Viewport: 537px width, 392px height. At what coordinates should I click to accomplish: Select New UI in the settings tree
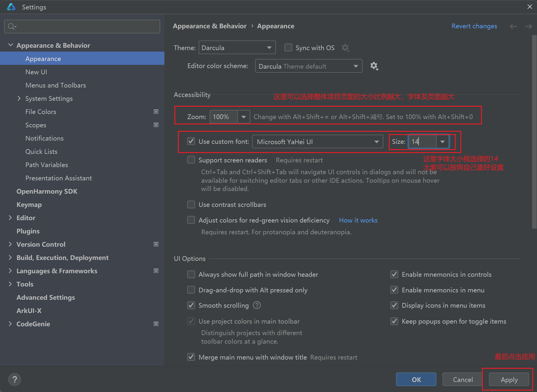(x=36, y=72)
